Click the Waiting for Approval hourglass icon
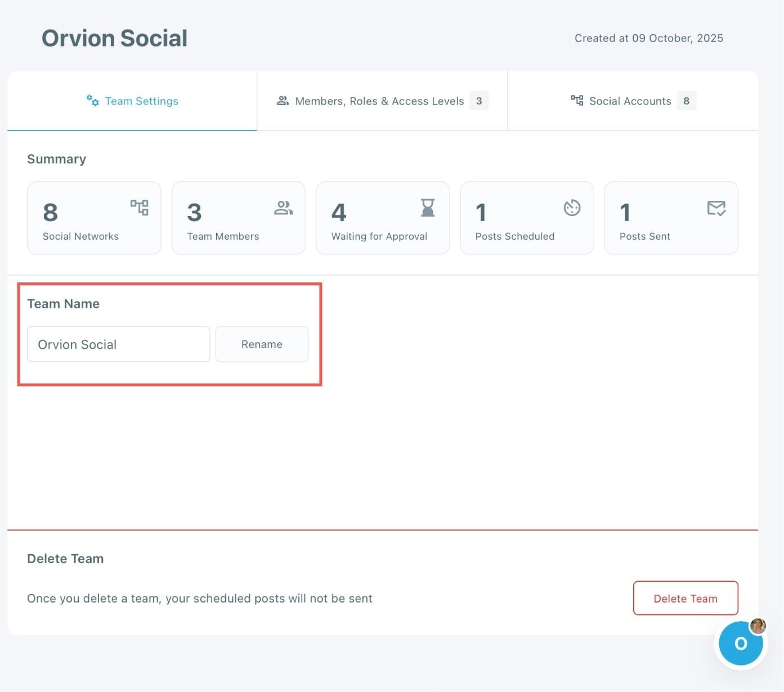784x692 pixels. pyautogui.click(x=428, y=208)
